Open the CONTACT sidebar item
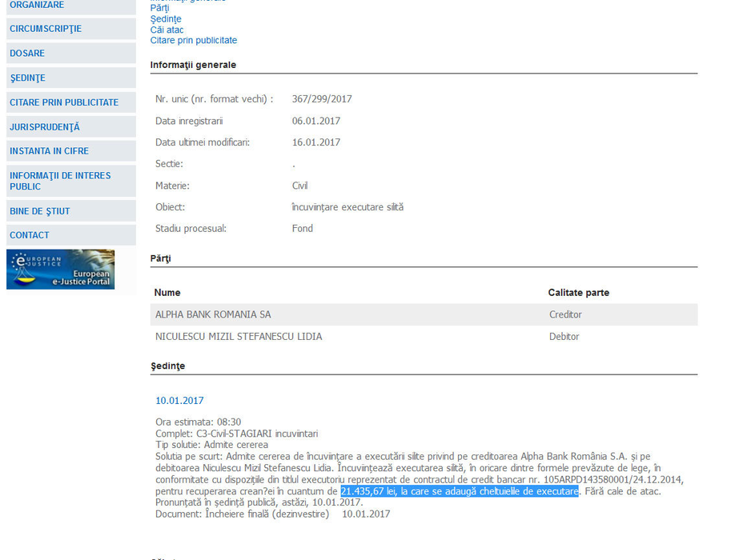The width and height of the screenshot is (747, 560). coord(71,235)
